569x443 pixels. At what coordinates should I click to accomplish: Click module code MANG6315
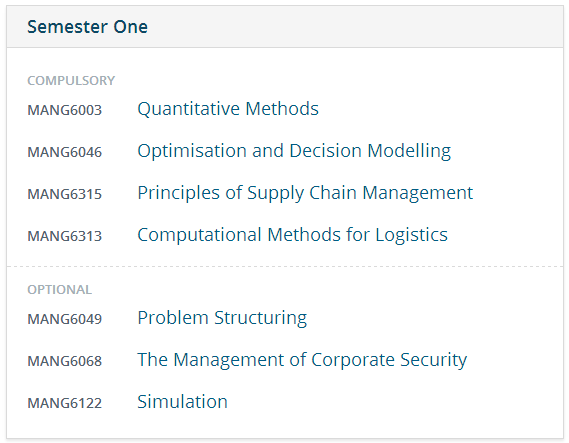coord(65,194)
